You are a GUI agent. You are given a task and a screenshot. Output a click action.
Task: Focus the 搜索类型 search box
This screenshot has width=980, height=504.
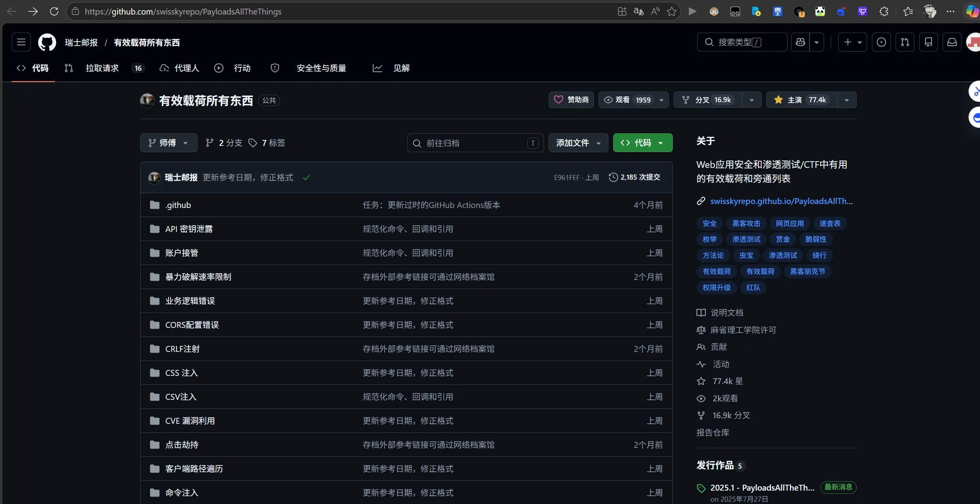[x=742, y=42]
